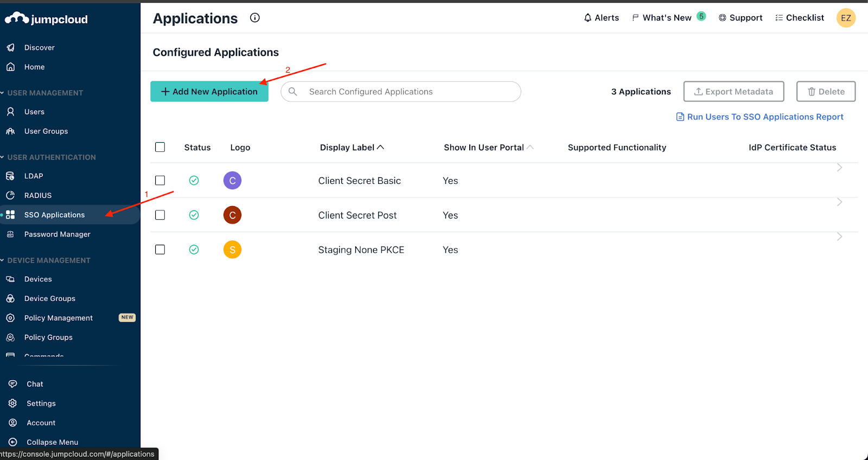Click the Staging None PKCE label
Screen dimensions: 868x460
click(361, 250)
